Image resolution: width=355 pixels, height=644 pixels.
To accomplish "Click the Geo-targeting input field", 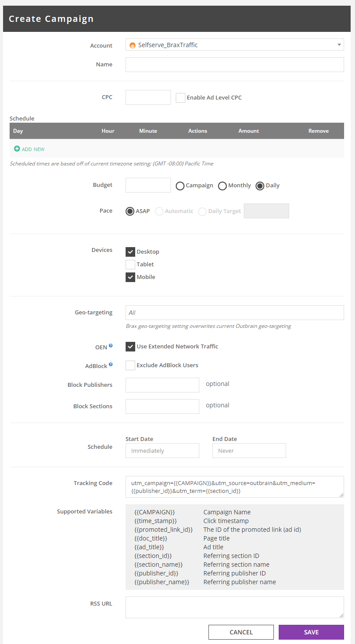I will [x=235, y=313].
